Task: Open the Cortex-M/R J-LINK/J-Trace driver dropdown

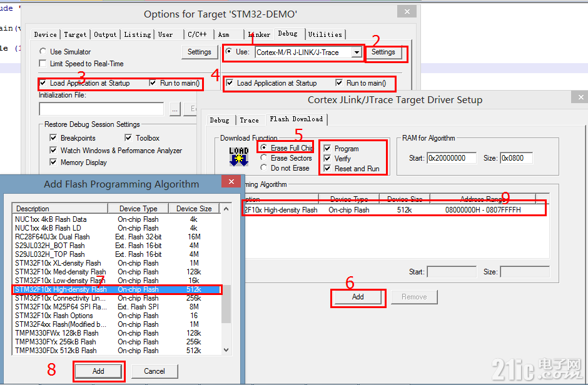Action: click(x=357, y=52)
